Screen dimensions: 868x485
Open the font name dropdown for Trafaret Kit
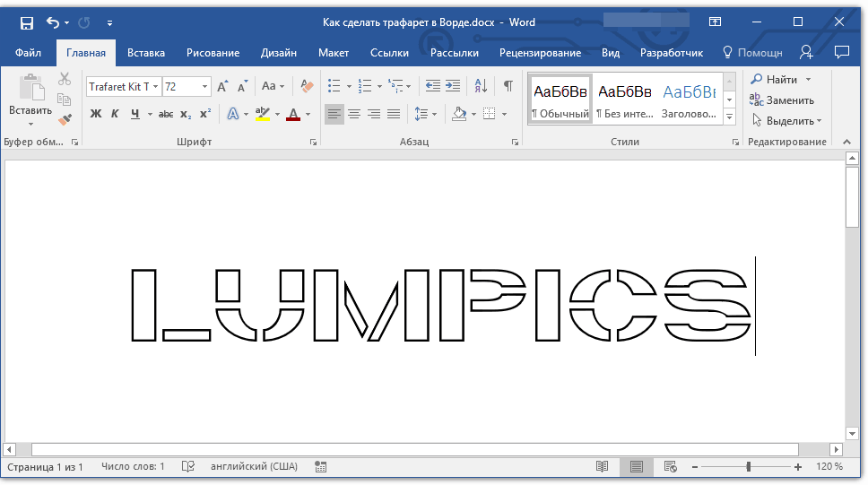click(x=156, y=87)
